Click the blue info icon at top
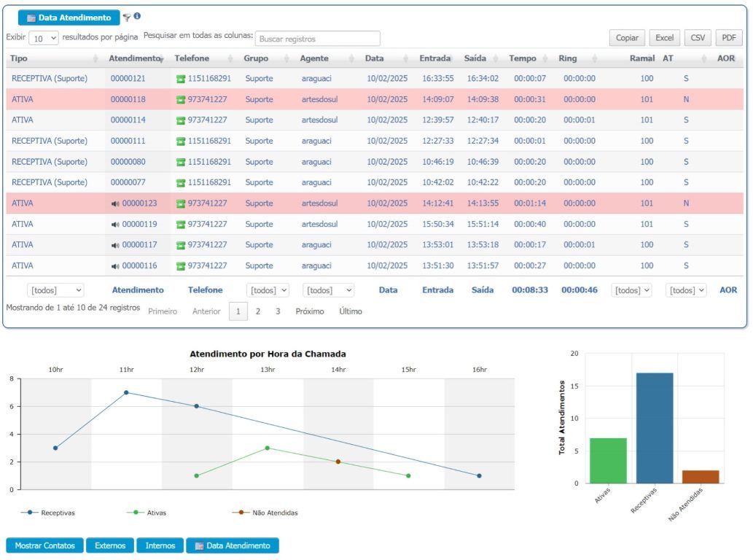The width and height of the screenshot is (753, 560). 137,16
